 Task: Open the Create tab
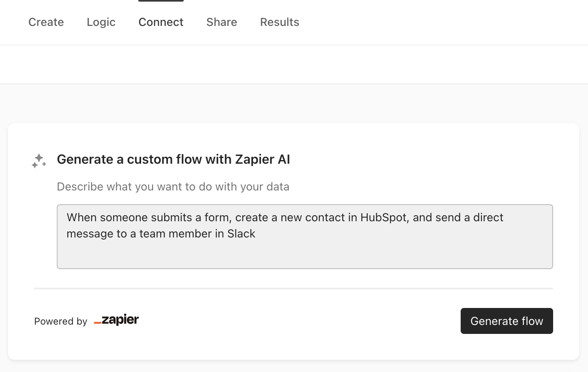[46, 22]
